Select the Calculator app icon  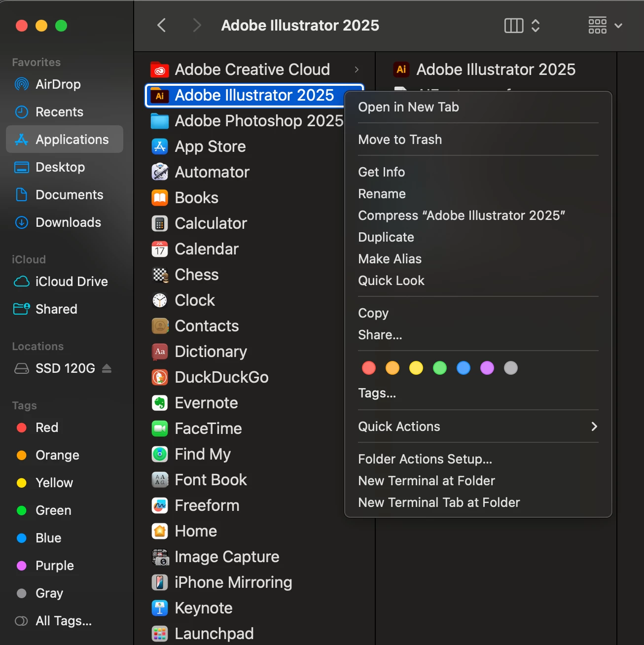pyautogui.click(x=159, y=223)
